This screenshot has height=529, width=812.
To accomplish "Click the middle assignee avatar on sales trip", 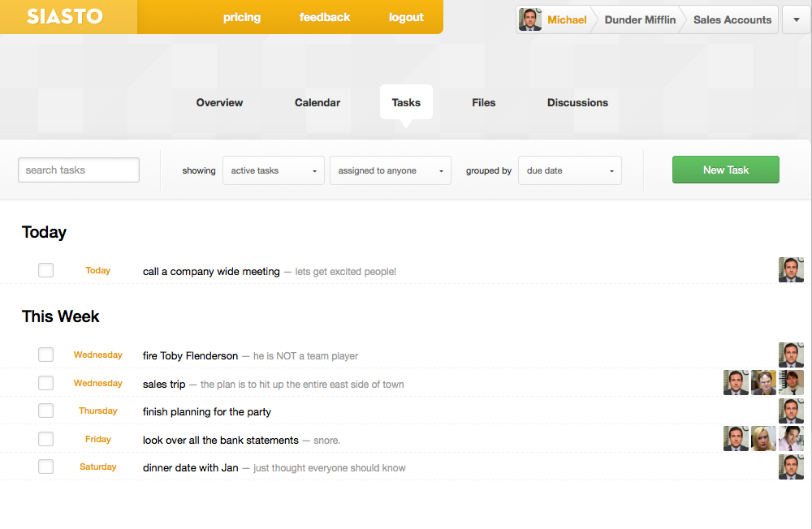I will (763, 383).
